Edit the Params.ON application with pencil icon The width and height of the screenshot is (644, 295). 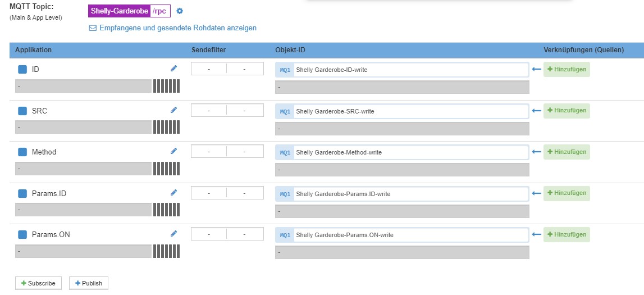tap(173, 233)
